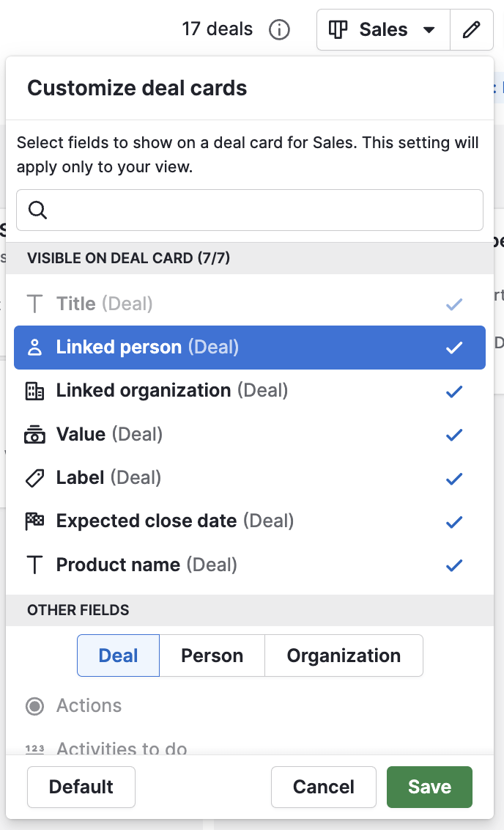This screenshot has height=830, width=504.
Task: Click the Value money icon
Action: [x=34, y=435]
